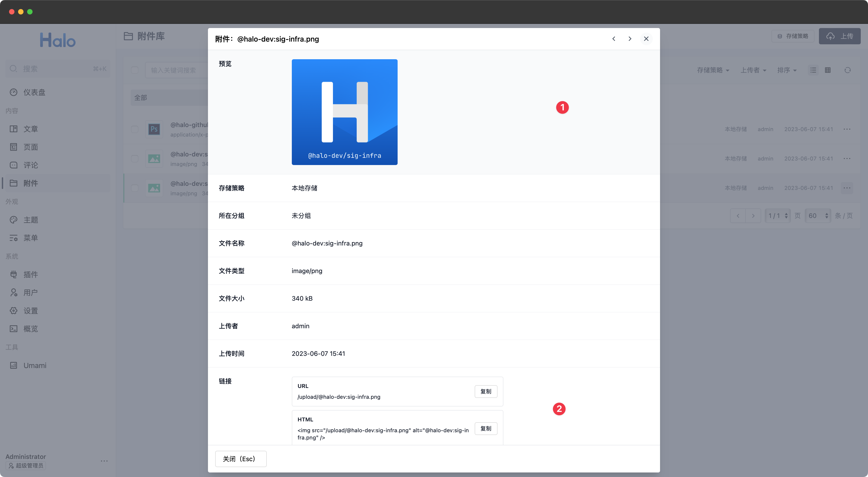Viewport: 868px width, 477px height.
Task: Open the sig-infra preview image
Action: 344,112
